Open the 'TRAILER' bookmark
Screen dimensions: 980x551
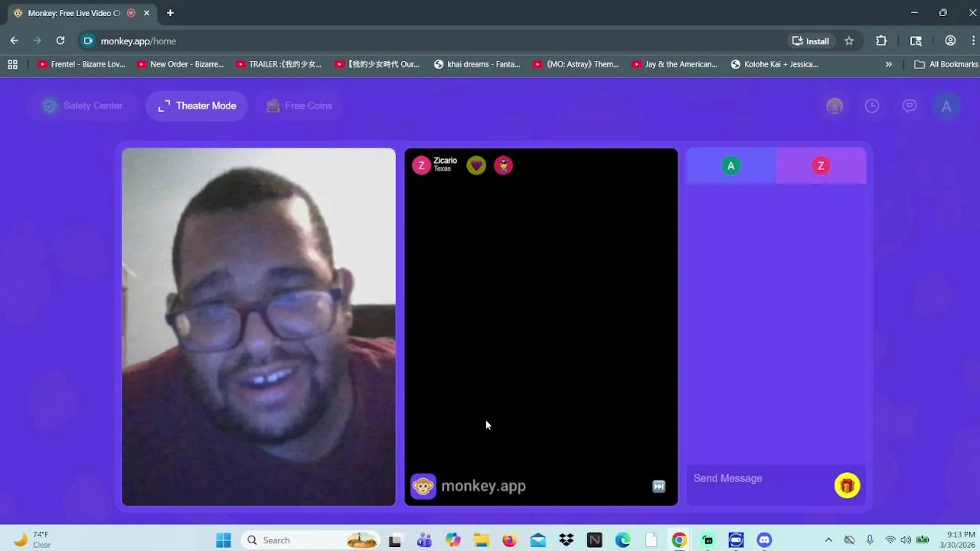[279, 64]
